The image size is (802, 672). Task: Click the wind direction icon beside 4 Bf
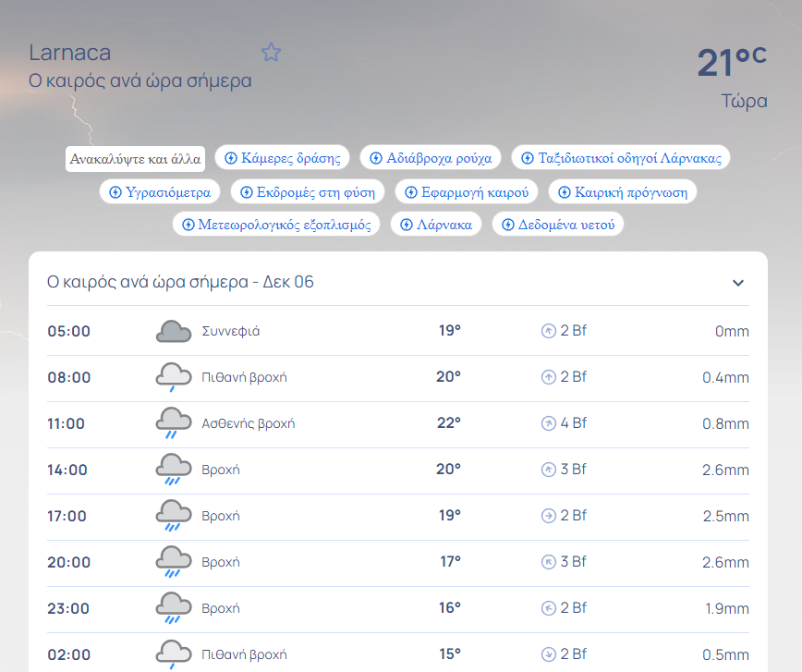tap(548, 423)
